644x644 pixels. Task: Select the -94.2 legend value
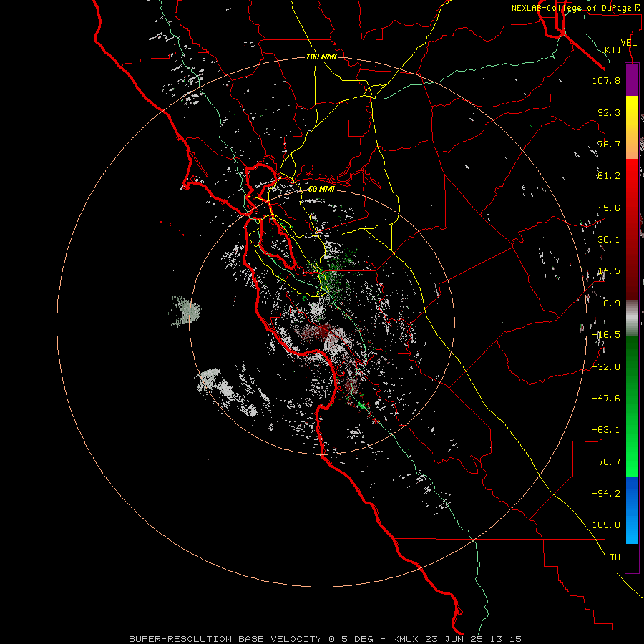[606, 494]
